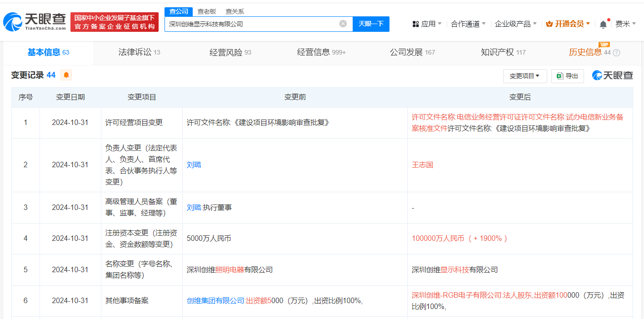Open 刘璐 link in the 负责人变更 row
The height and width of the screenshot is (319, 644).
(194, 164)
